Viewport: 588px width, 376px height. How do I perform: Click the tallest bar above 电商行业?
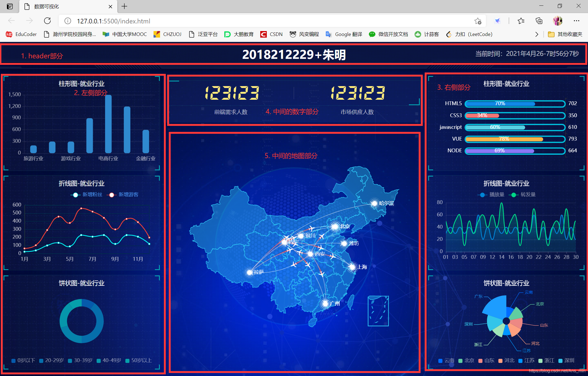108,124
